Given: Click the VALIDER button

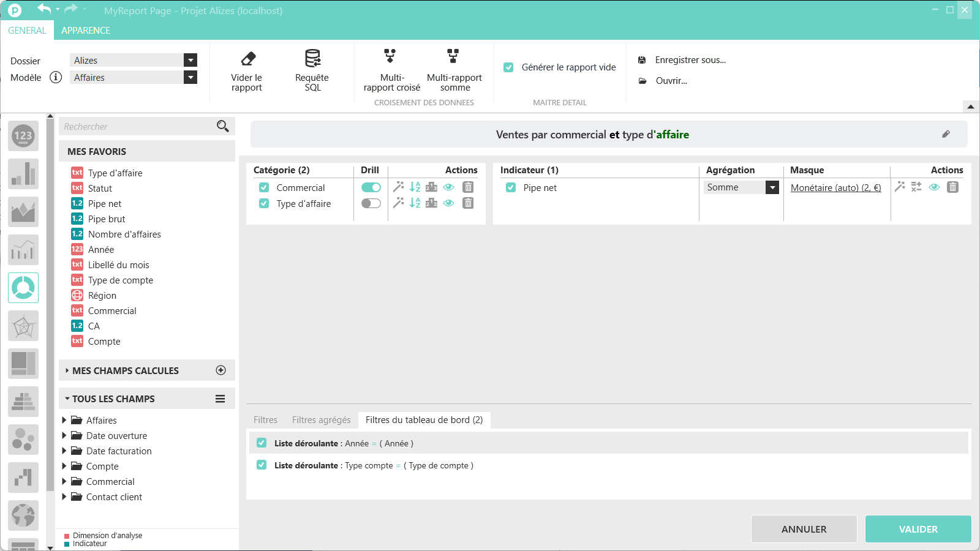Looking at the screenshot, I should tap(918, 529).
